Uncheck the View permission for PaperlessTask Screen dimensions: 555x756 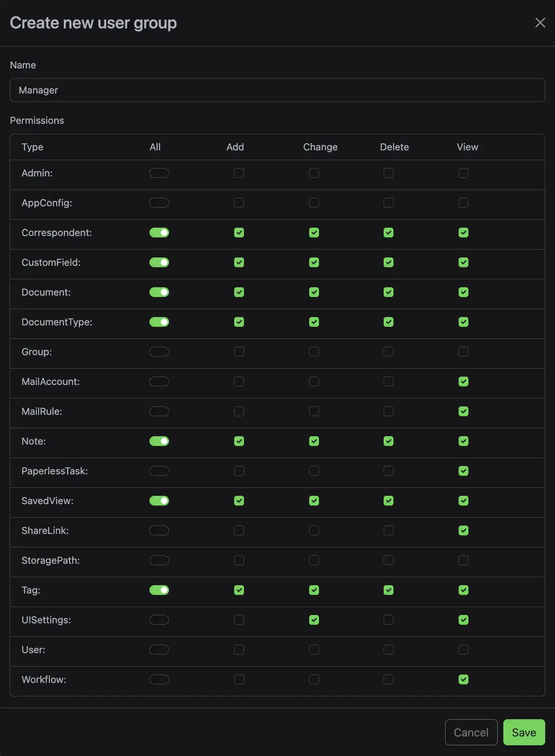pyautogui.click(x=463, y=471)
